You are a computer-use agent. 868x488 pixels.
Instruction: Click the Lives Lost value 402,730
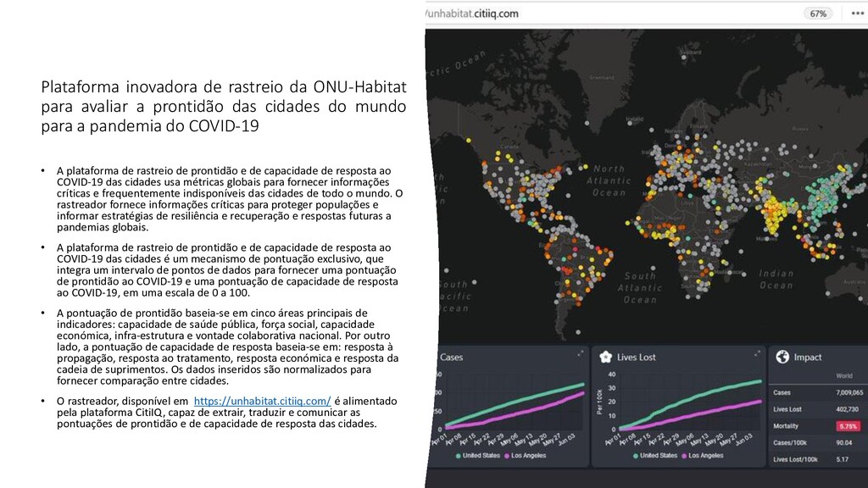pyautogui.click(x=847, y=409)
